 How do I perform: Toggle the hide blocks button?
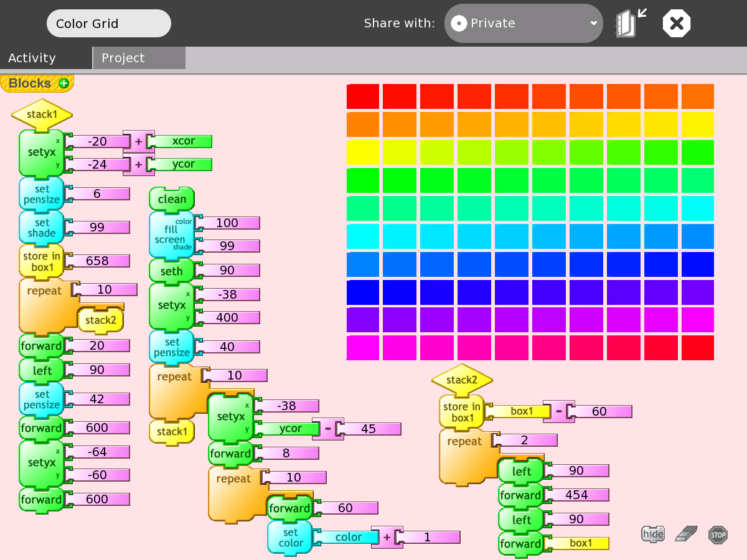tap(653, 534)
